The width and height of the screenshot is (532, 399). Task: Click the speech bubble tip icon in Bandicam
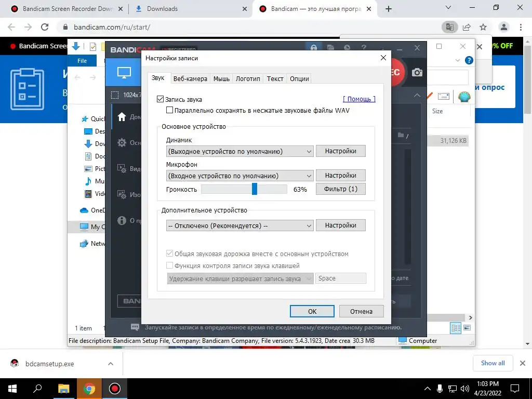(135, 327)
